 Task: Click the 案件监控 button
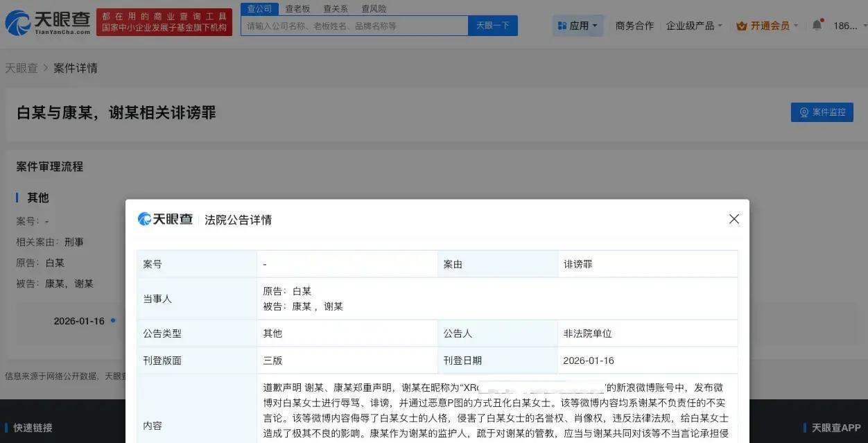822,112
